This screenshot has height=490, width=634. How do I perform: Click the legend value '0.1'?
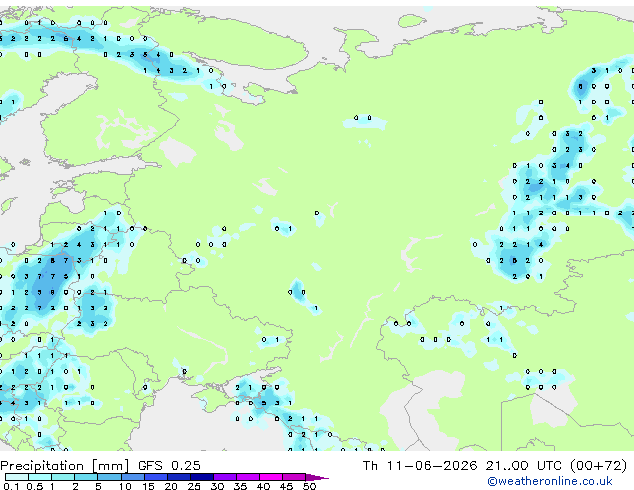[x=11, y=486]
